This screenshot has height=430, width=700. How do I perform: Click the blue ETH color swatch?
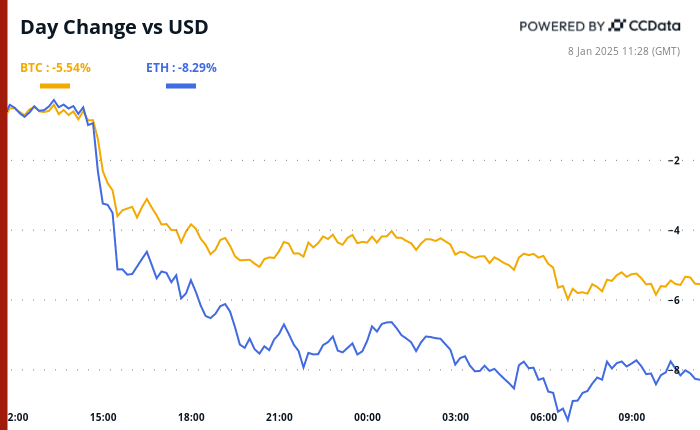(181, 86)
